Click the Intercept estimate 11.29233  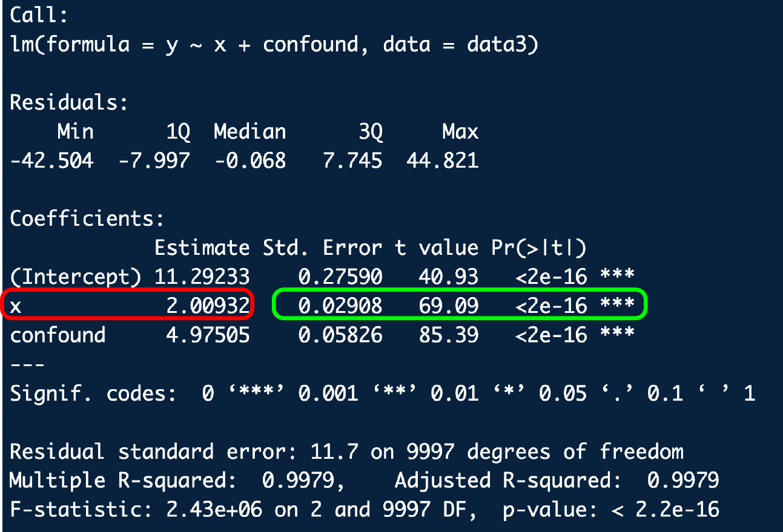[202, 277]
